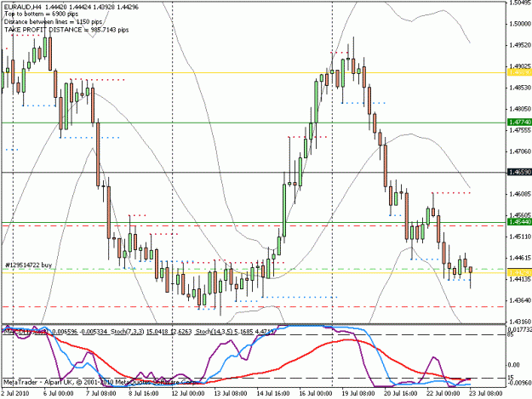Click the '2 Jul 2010' date label
Viewport: 532px width, 399px height.
click(x=15, y=394)
